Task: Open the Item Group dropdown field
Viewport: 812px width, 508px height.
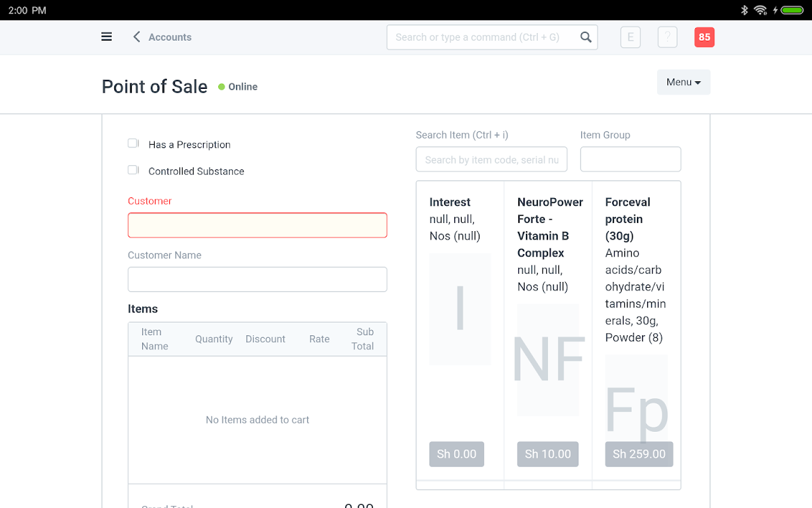Action: tap(631, 159)
